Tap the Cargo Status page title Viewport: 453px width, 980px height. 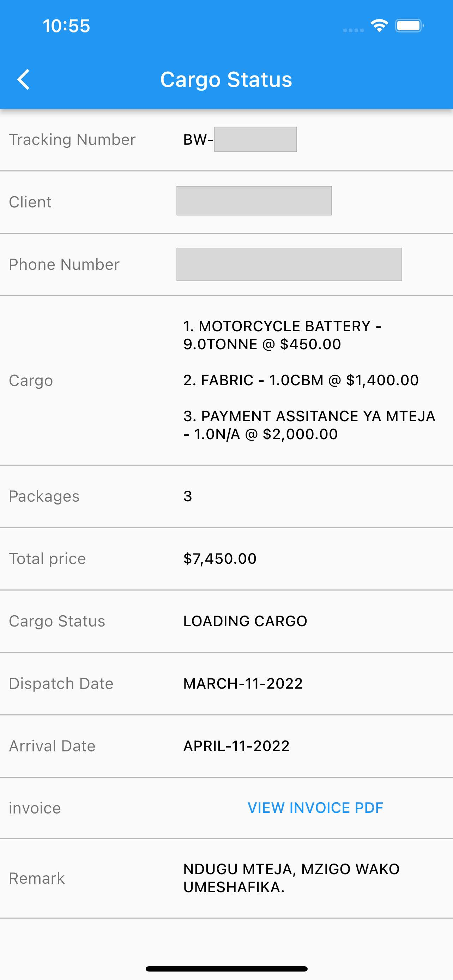coord(226,79)
